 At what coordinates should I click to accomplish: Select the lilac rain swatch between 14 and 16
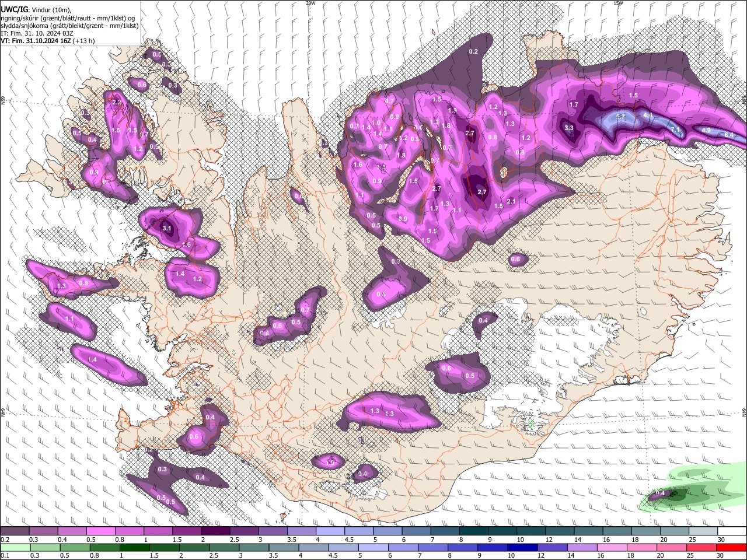(581, 547)
